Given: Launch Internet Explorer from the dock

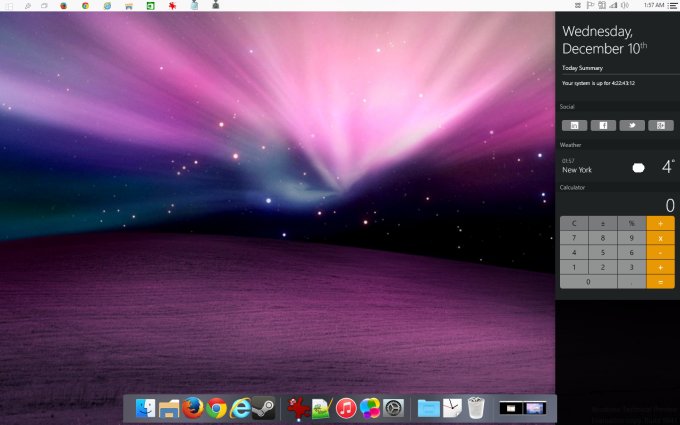Looking at the screenshot, I should [x=241, y=408].
